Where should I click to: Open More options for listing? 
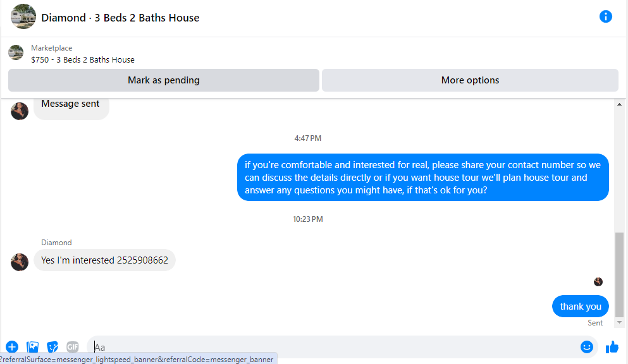470,80
